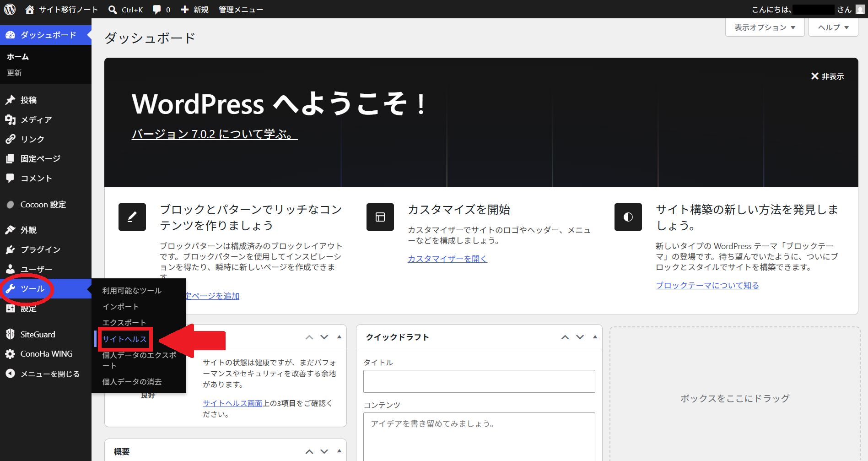
Task: Focus the コンテンツ text area
Action: tap(479, 437)
